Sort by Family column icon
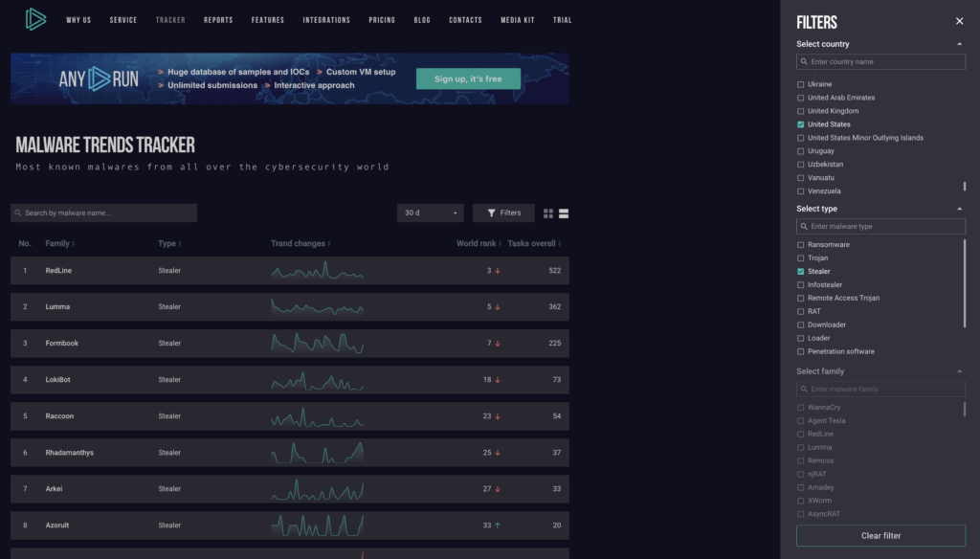980x559 pixels. tap(74, 244)
